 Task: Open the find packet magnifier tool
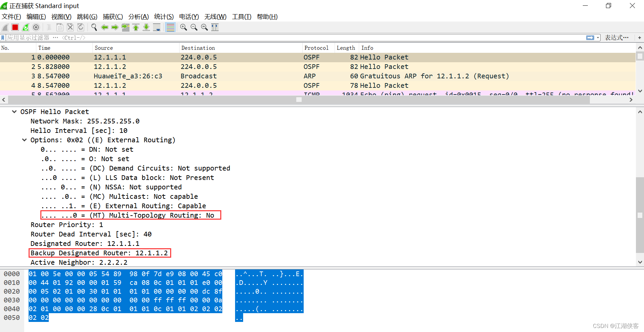tap(94, 28)
